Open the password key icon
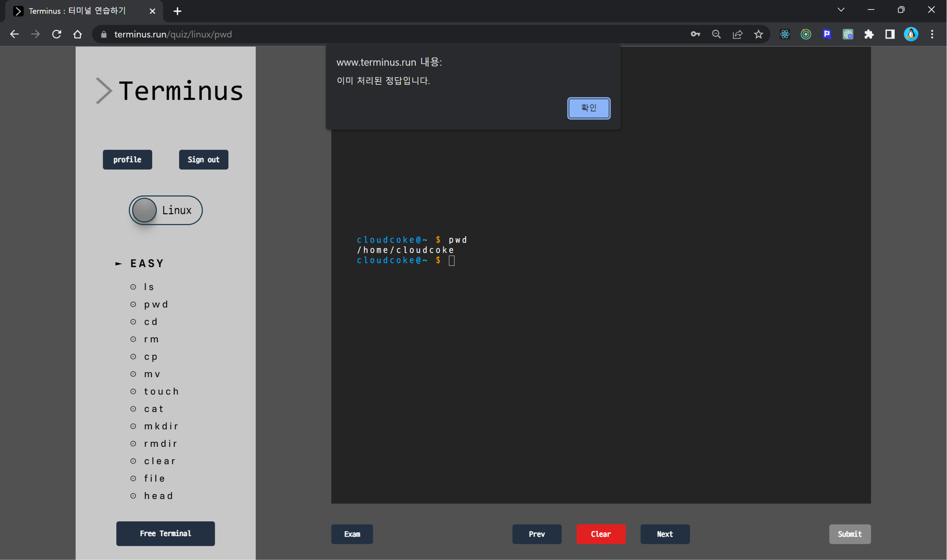 (x=695, y=34)
